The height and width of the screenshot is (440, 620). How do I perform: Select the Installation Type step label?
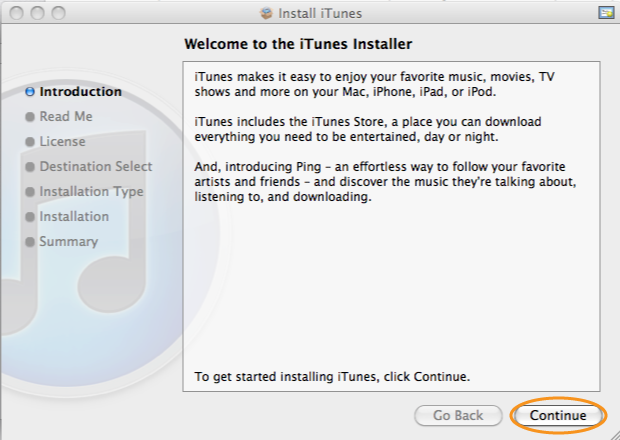pos(91,191)
